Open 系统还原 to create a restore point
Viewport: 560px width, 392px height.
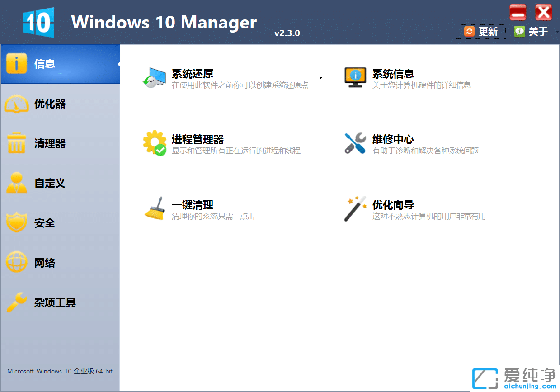[x=191, y=74]
